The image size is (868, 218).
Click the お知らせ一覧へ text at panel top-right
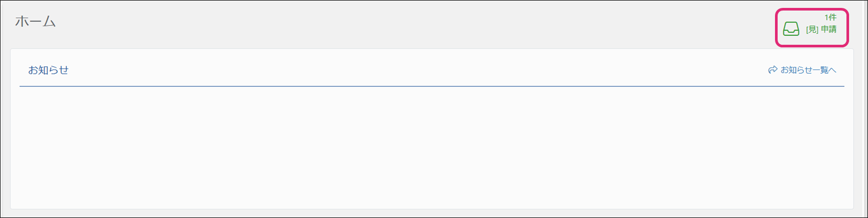tap(808, 70)
